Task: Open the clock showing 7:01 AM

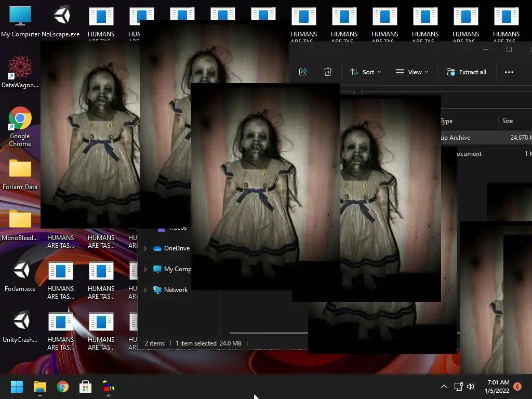Action: tap(497, 387)
